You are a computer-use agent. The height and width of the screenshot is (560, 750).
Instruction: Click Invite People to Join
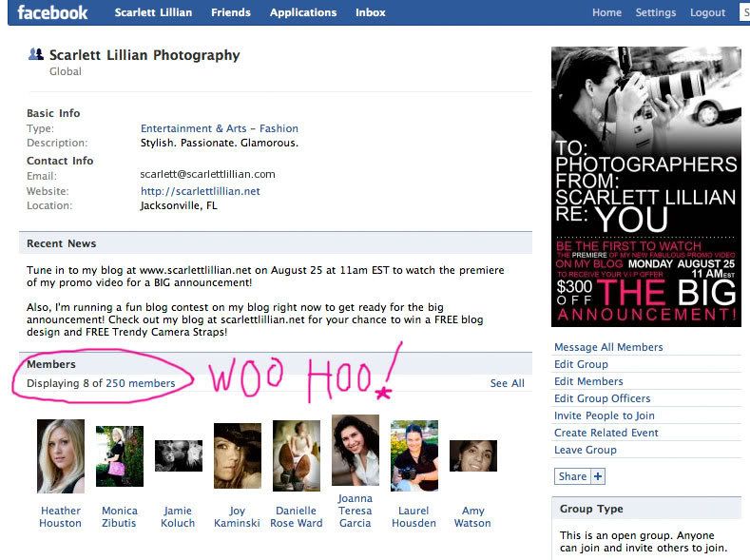coord(605,415)
